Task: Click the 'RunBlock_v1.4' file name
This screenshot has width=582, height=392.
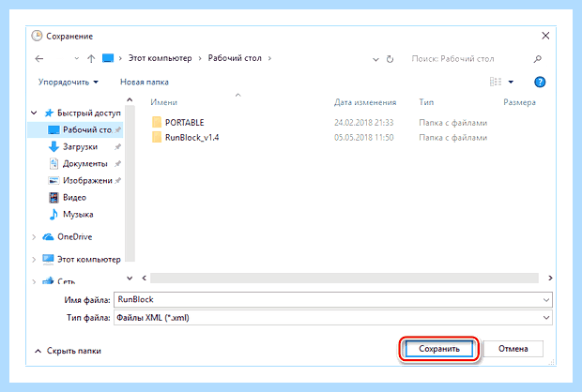Action: pos(191,138)
